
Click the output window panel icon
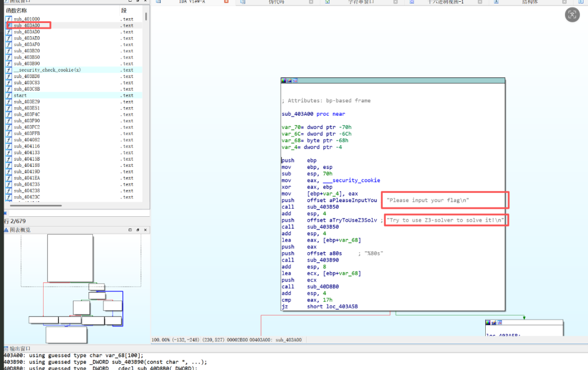[6, 348]
